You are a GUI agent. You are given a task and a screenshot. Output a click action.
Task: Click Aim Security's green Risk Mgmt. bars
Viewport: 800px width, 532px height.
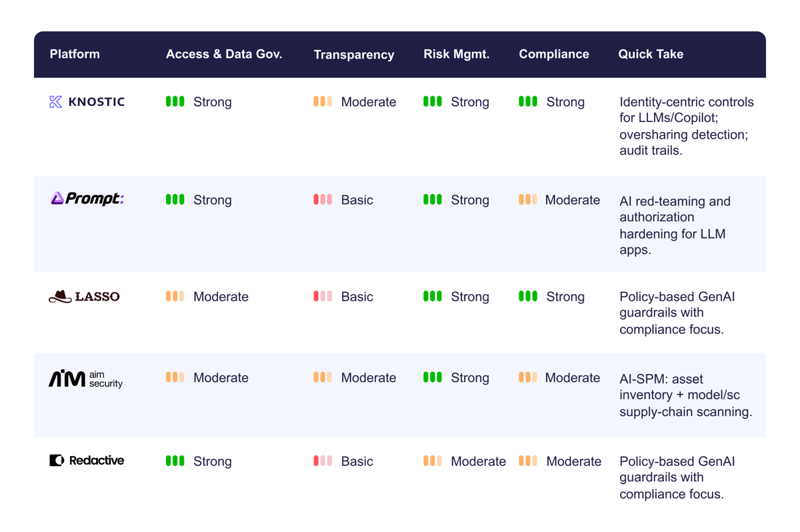tap(433, 378)
